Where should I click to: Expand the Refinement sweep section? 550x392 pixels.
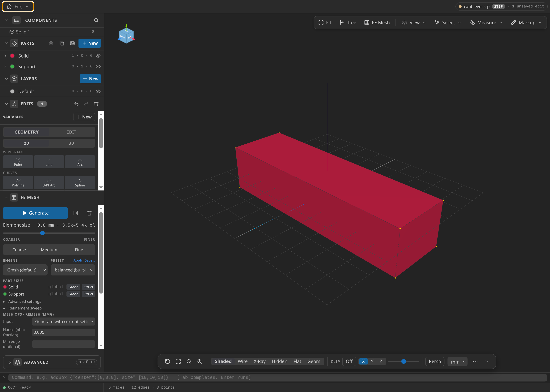point(22,308)
